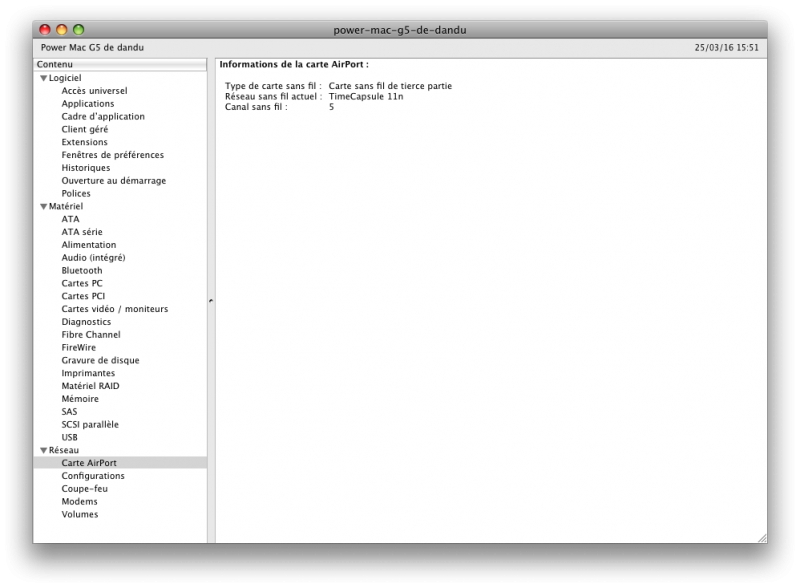Open Fenêtres de préférences
Screen dimensions: 800x588
[113, 155]
